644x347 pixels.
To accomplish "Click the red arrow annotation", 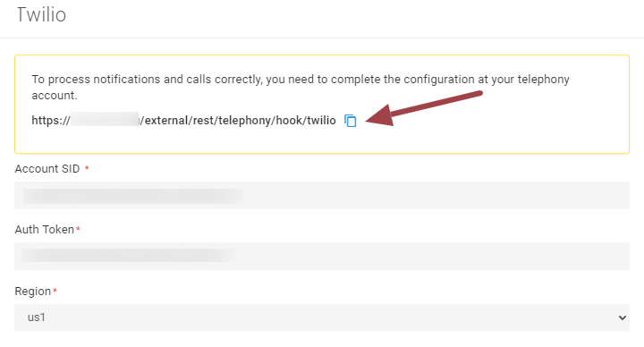I will (424, 109).
